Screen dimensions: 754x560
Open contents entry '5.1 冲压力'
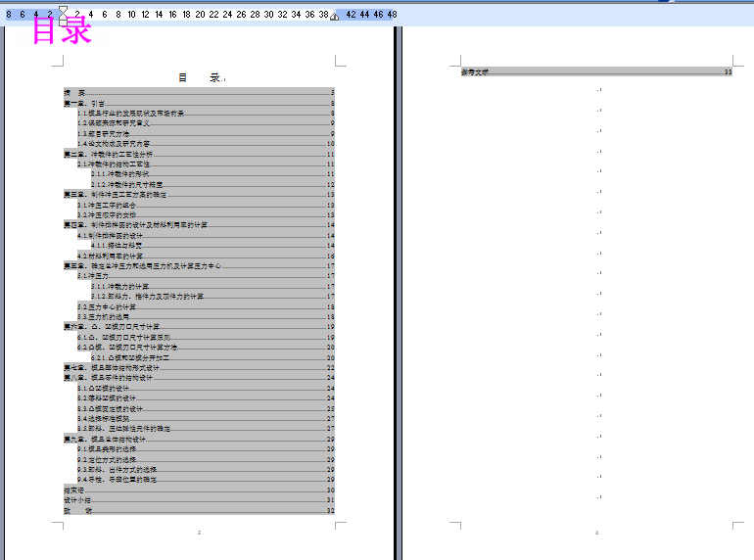(206, 276)
